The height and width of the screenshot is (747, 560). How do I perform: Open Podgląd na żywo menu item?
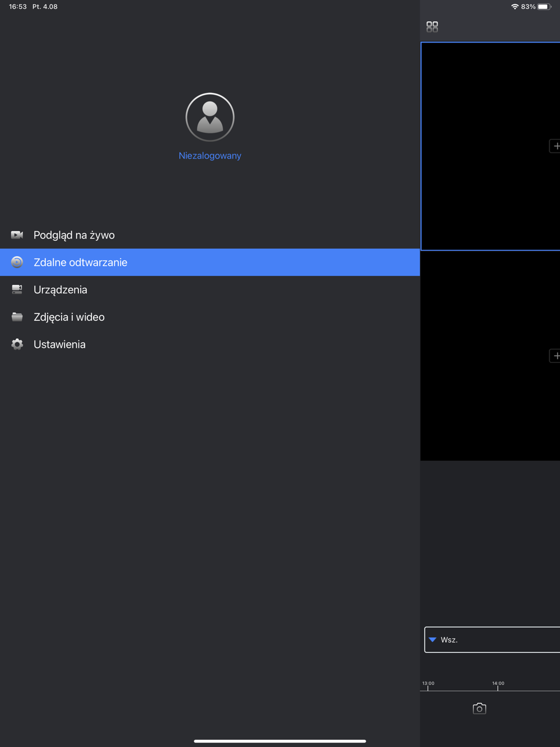pyautogui.click(x=210, y=235)
